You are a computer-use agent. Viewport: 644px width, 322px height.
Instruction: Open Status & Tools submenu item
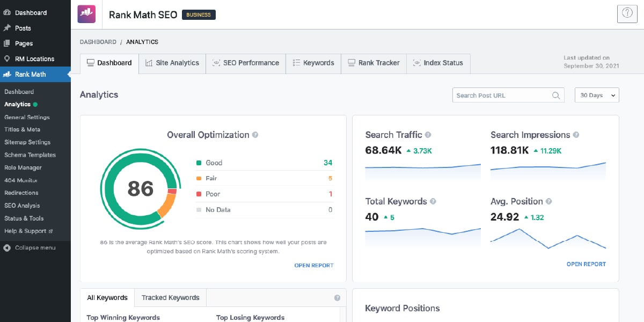pyautogui.click(x=24, y=218)
